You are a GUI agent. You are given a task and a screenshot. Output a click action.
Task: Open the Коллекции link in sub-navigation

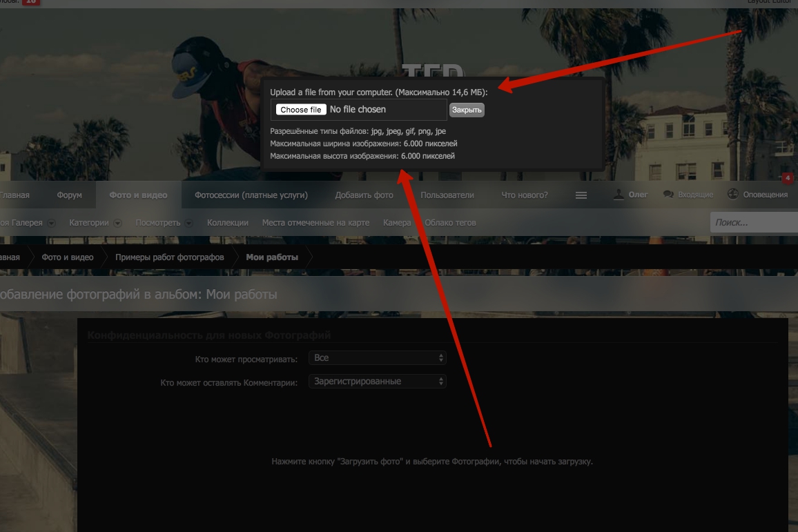point(228,223)
